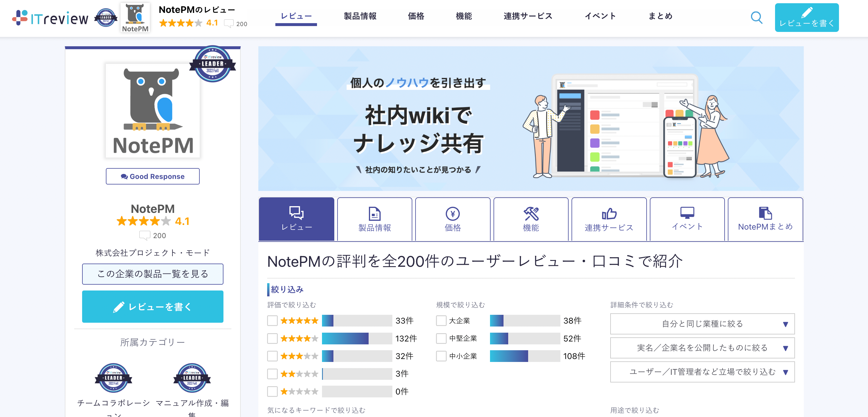Open the 製品情報 document icon tab

374,219
